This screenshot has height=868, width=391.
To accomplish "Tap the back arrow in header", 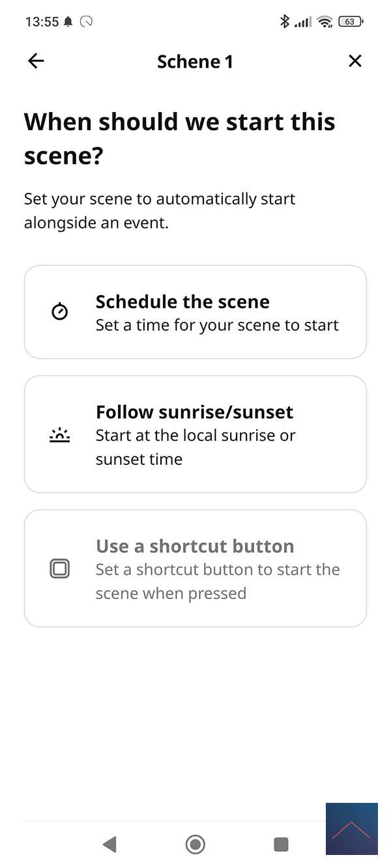I will 36,61.
